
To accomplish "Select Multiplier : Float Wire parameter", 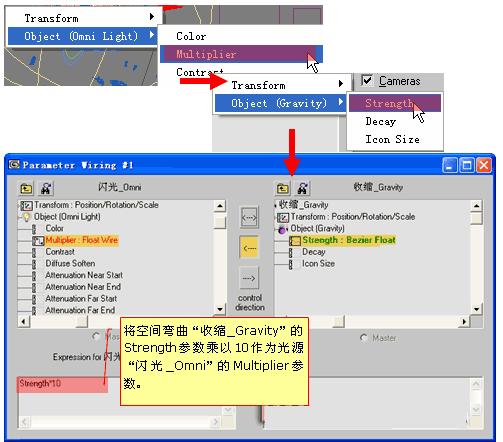I will tap(82, 240).
